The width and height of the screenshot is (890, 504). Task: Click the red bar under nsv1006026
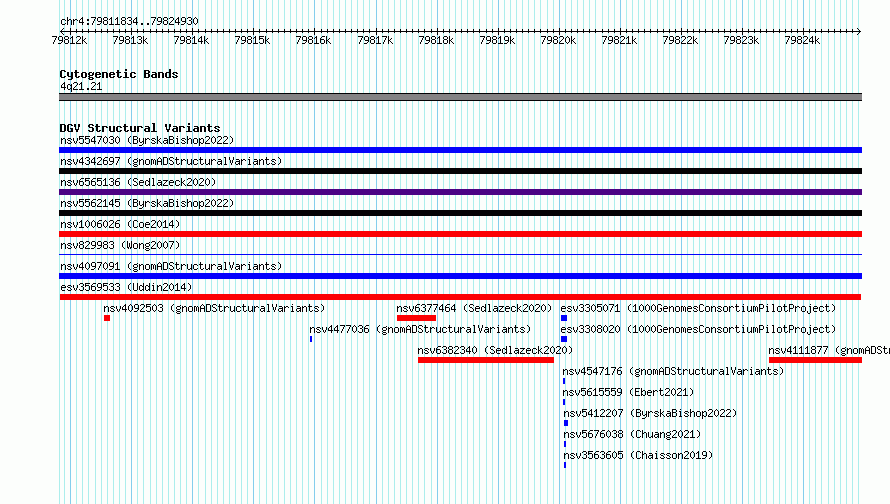pyautogui.click(x=460, y=234)
